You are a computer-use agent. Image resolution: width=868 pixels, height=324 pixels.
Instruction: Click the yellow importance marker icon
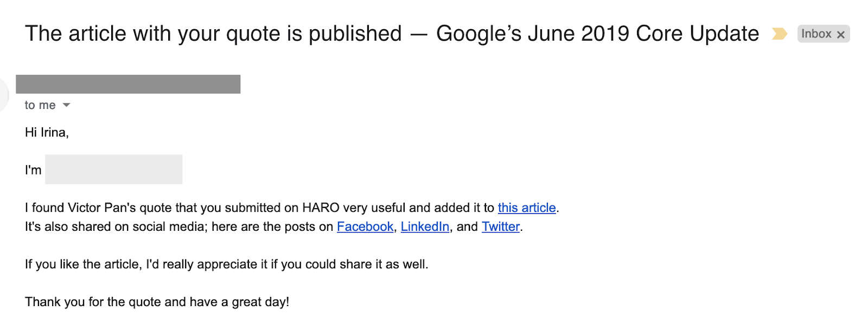(779, 34)
